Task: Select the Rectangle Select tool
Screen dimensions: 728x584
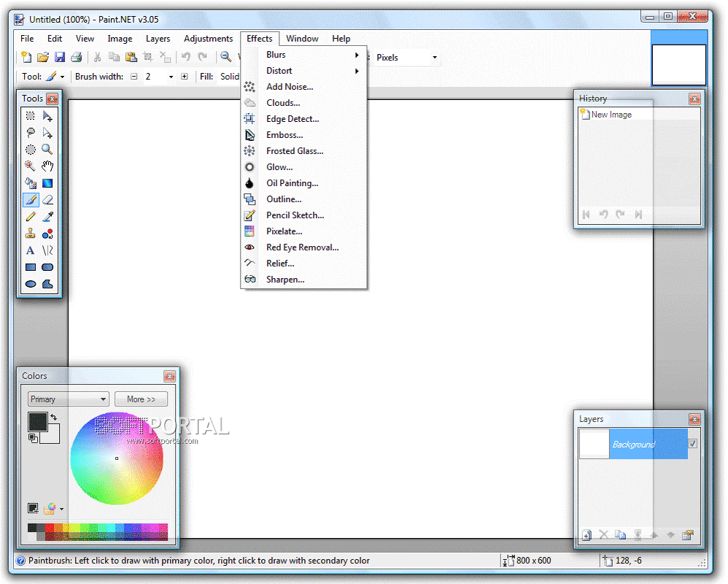Action: coord(31,115)
